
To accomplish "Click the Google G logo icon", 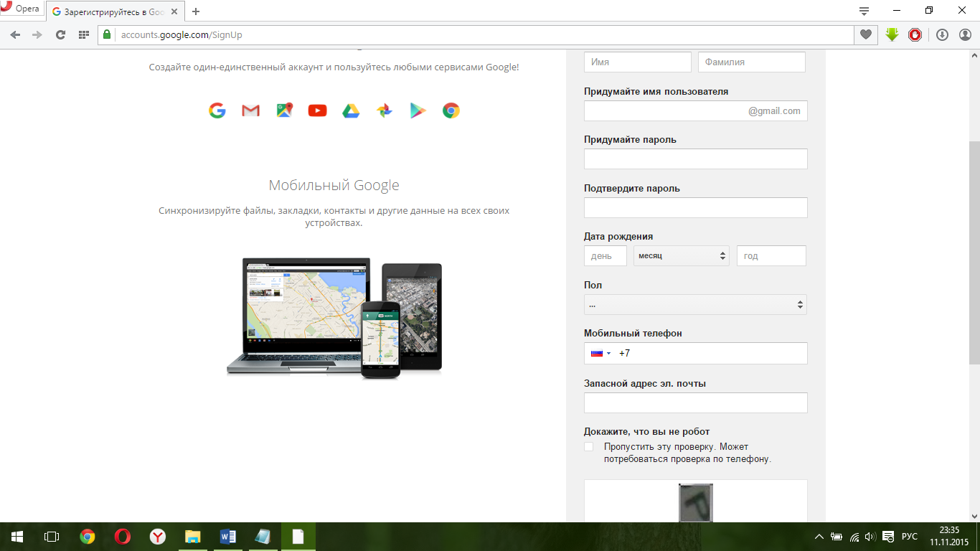I will click(217, 110).
